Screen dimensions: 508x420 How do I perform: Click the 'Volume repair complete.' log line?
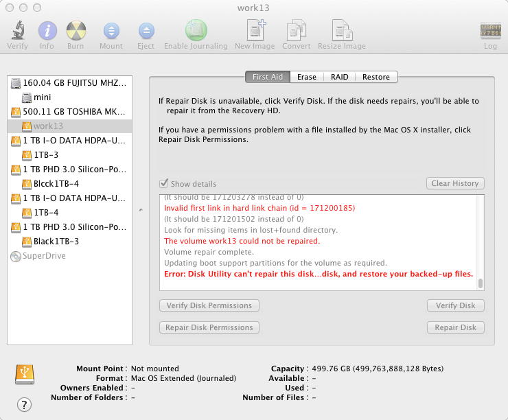[209, 252]
